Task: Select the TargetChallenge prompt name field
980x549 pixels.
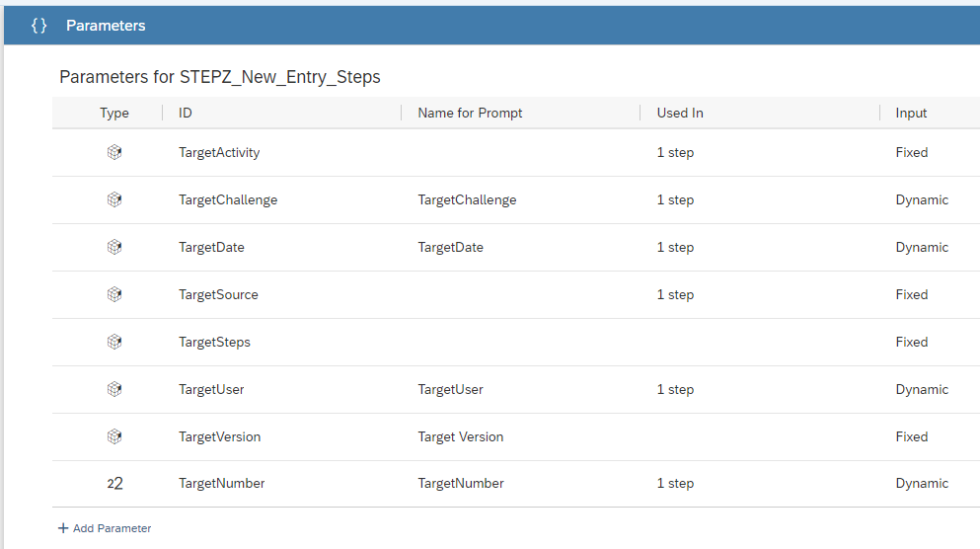Action: (x=467, y=200)
